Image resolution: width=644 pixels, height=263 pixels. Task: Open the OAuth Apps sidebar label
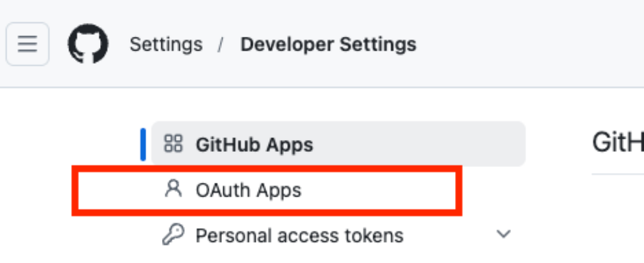pos(248,191)
